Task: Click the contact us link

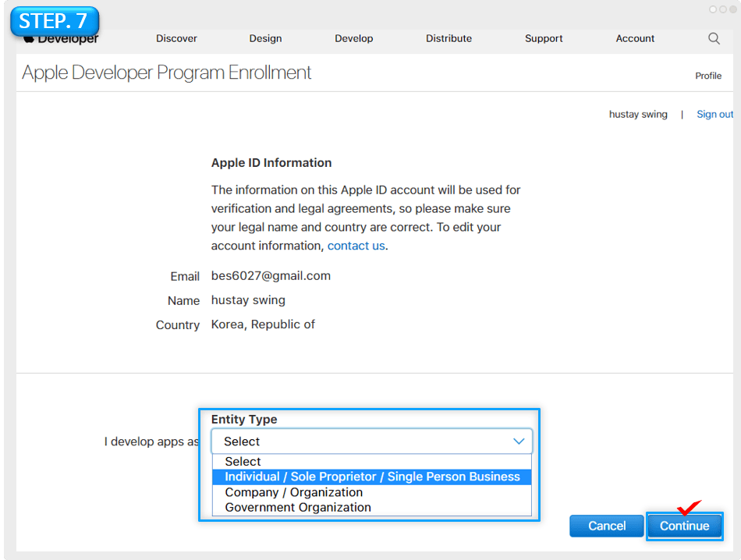Action: click(x=356, y=245)
